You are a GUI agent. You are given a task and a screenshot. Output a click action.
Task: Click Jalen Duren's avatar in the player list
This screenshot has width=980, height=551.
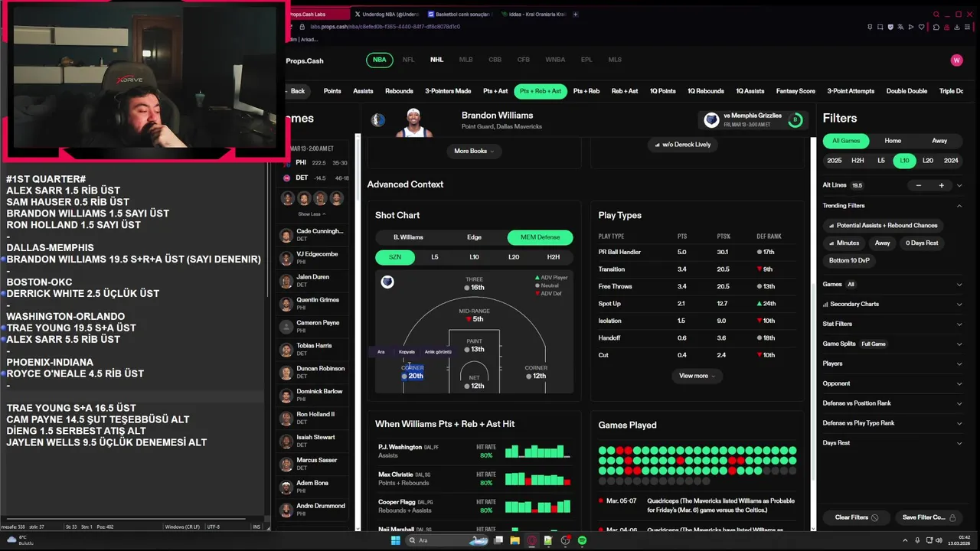point(286,281)
